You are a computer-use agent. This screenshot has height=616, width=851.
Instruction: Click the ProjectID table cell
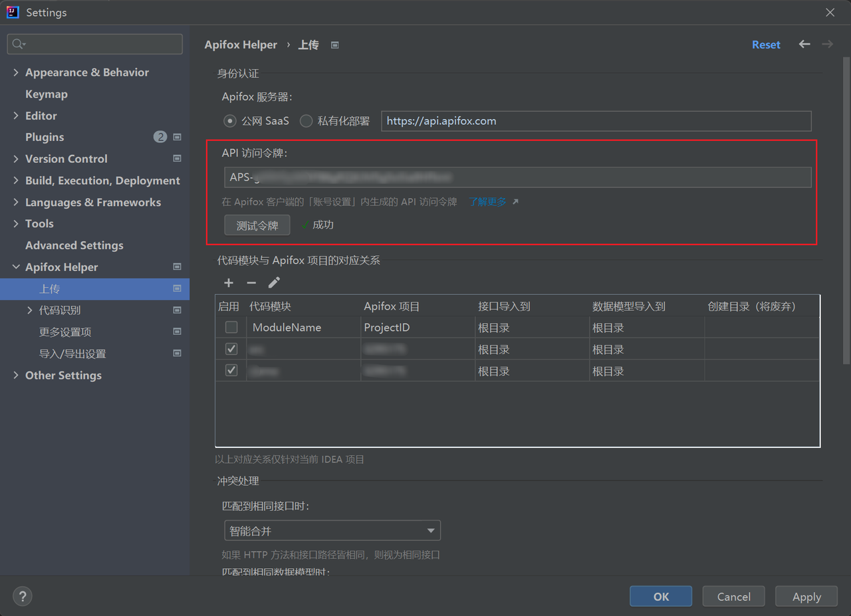click(x=418, y=327)
